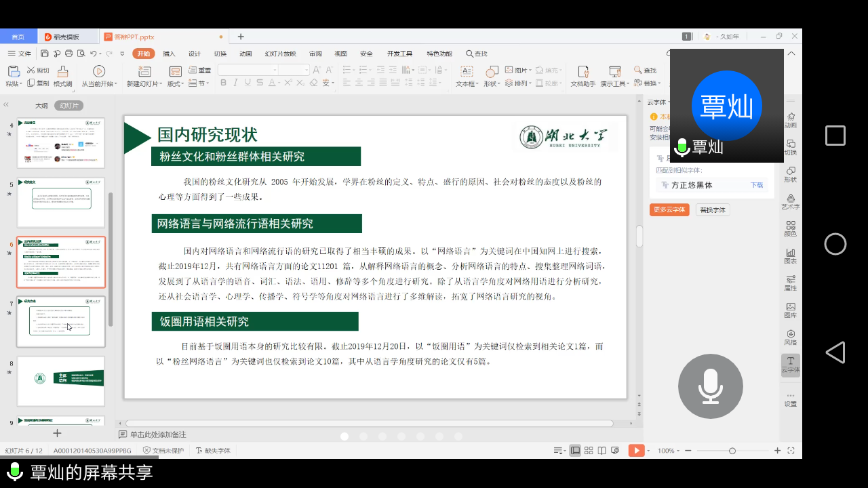Open the 图表 chart side panel
This screenshot has width=868, height=488.
[x=791, y=256]
